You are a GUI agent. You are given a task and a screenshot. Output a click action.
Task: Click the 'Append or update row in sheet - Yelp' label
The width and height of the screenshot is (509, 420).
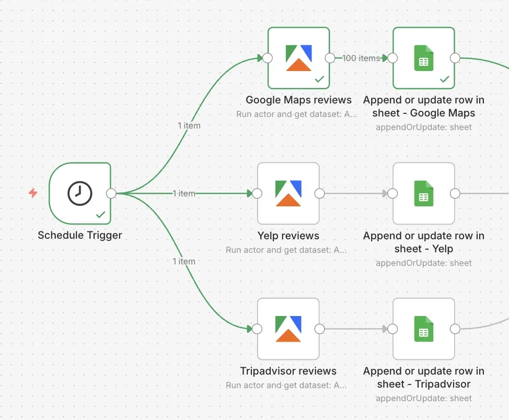coord(424,242)
